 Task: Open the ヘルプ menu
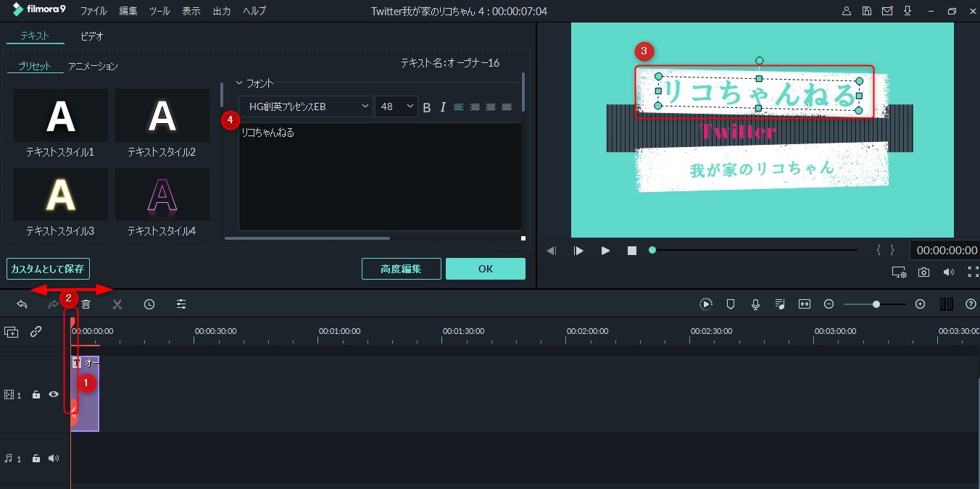pyautogui.click(x=254, y=11)
